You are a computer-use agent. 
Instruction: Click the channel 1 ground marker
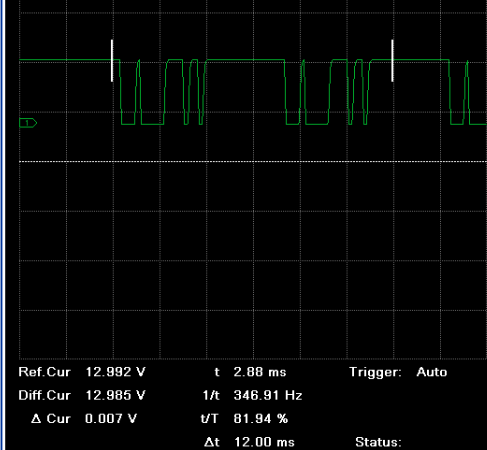tap(28, 123)
